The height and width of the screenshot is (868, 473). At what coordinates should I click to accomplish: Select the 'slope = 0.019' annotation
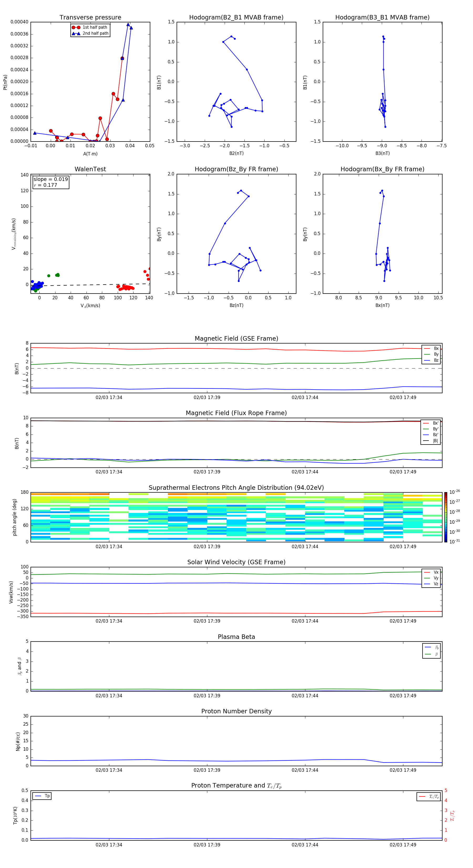click(50, 179)
